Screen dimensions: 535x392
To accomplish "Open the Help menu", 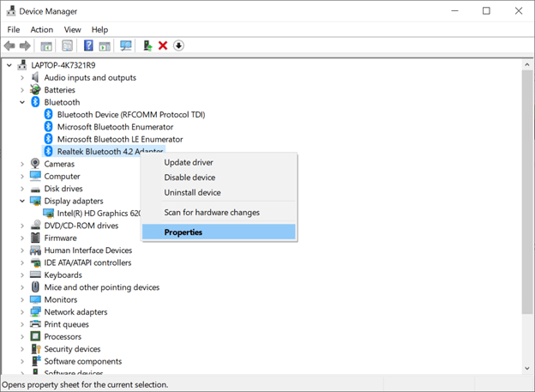I will [x=99, y=30].
